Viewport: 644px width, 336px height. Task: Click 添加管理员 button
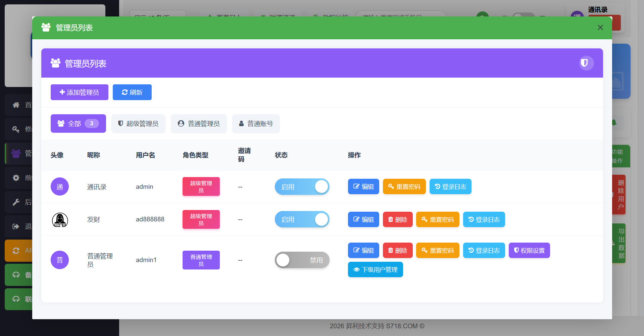tap(80, 92)
